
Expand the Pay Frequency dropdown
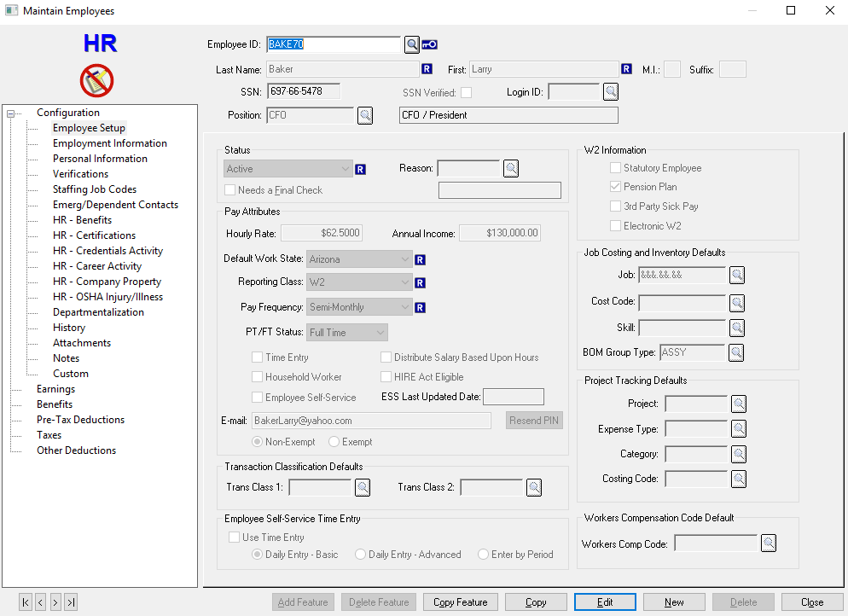tap(404, 307)
